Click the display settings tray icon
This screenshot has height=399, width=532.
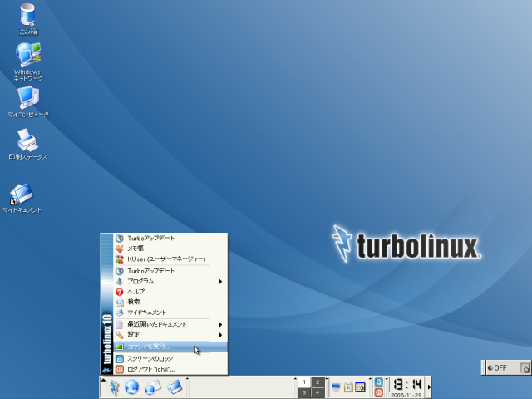(x=336, y=387)
